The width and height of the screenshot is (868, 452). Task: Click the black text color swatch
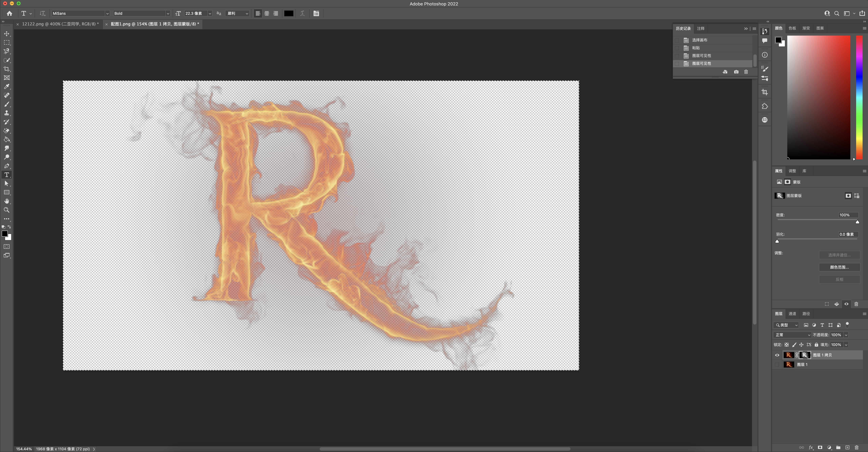pyautogui.click(x=288, y=13)
